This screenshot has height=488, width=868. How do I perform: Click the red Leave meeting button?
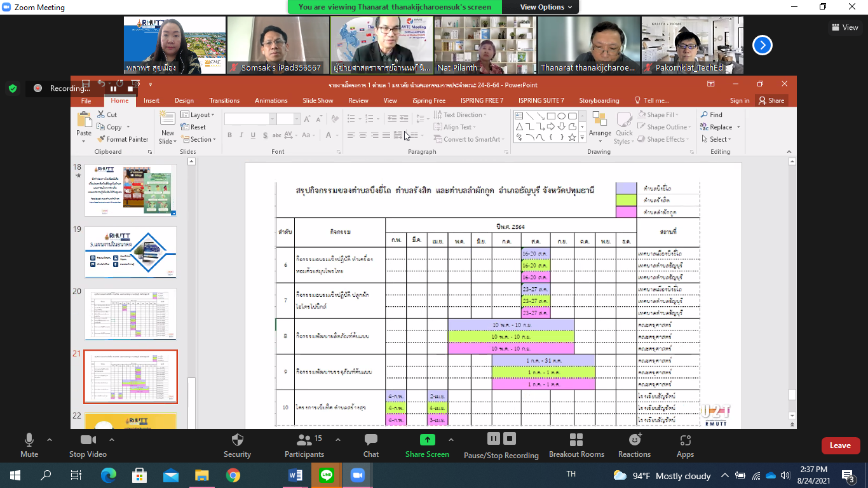click(x=840, y=445)
